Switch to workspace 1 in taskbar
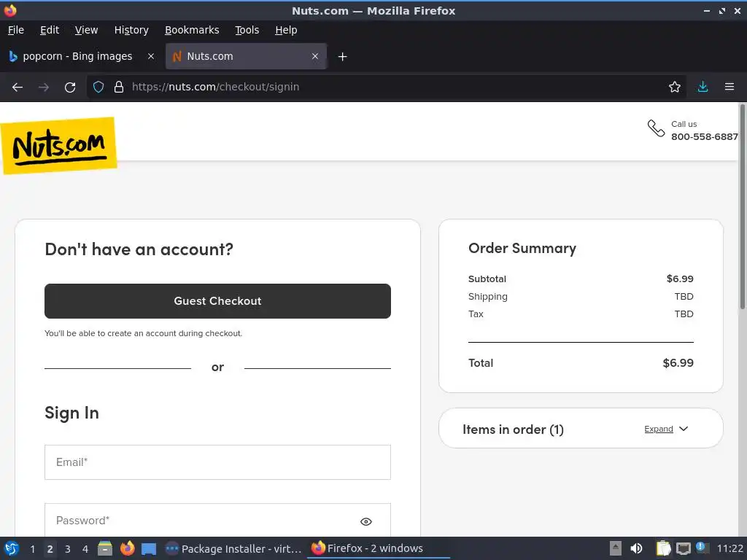 (32, 549)
